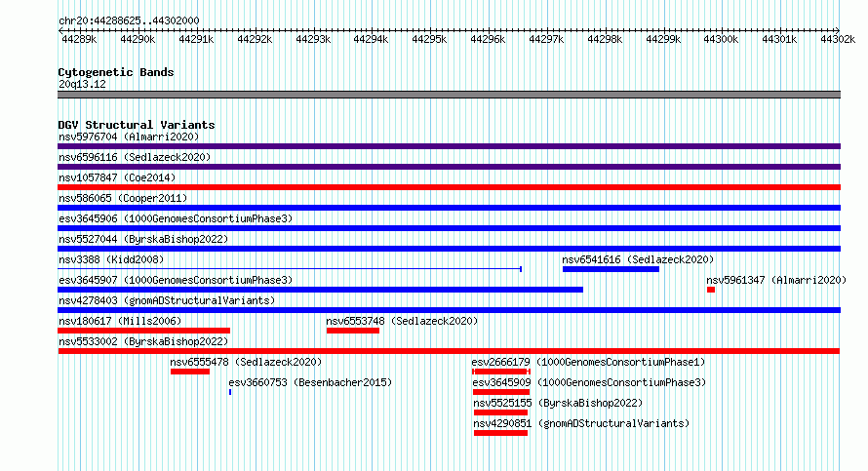Open esv3645907 (1000GenomesConsortiumPhase3) label

pyautogui.click(x=176, y=280)
